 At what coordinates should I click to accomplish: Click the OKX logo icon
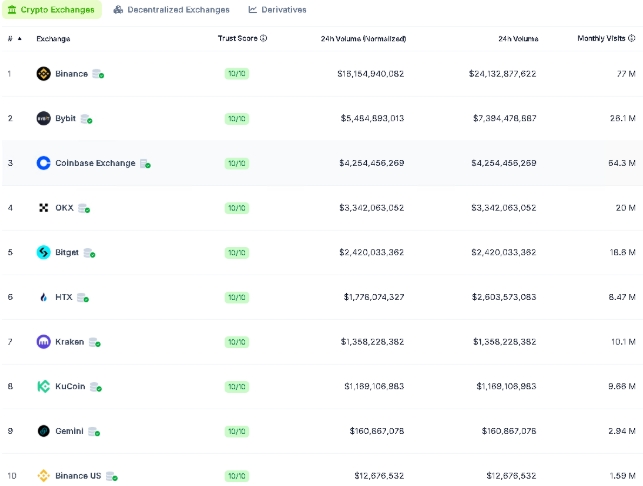click(x=43, y=208)
